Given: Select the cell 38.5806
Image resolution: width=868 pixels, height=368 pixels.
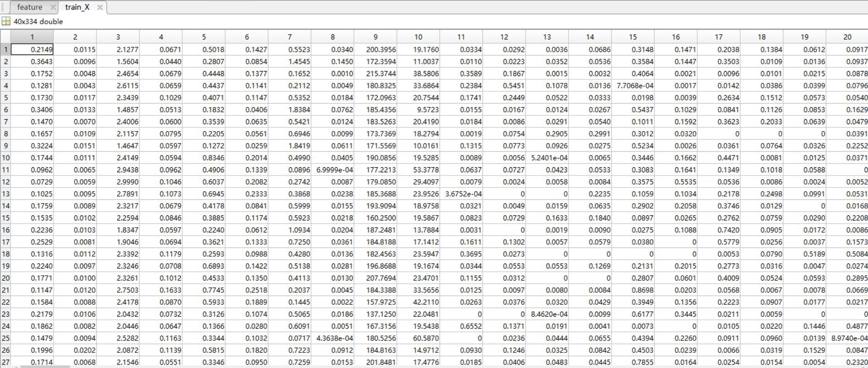Looking at the screenshot, I should (418, 73).
